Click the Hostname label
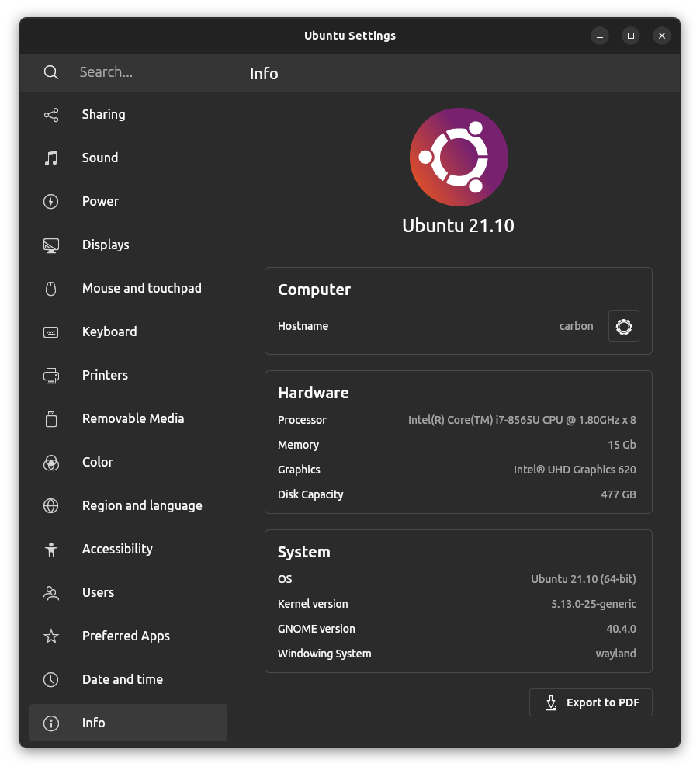The height and width of the screenshot is (770, 700). point(303,326)
